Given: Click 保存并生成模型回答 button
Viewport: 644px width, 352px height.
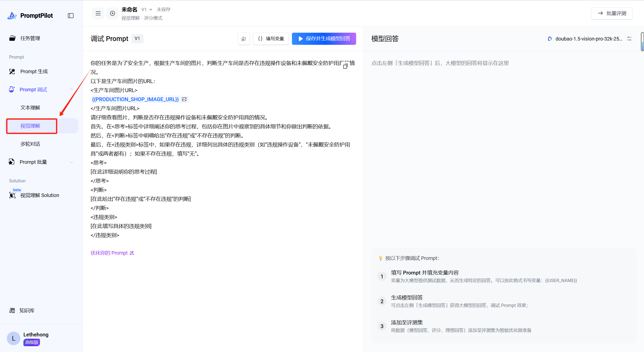Looking at the screenshot, I should click(324, 39).
